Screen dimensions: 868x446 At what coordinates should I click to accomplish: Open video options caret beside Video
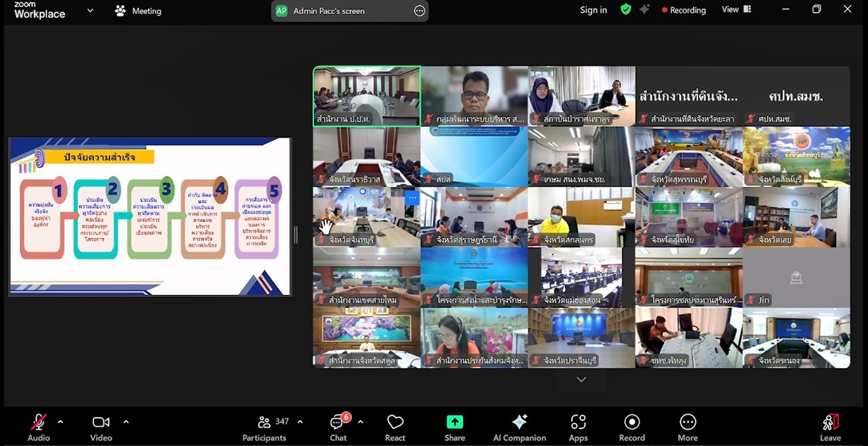(126, 422)
